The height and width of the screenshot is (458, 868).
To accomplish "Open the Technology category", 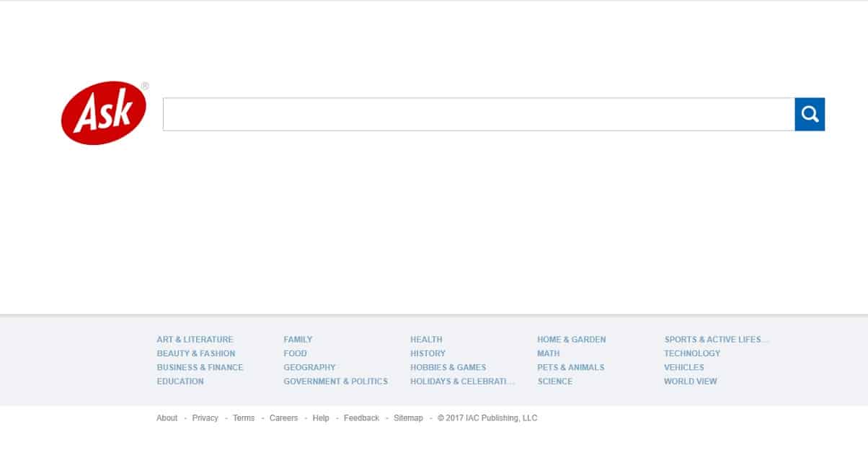I will [692, 353].
